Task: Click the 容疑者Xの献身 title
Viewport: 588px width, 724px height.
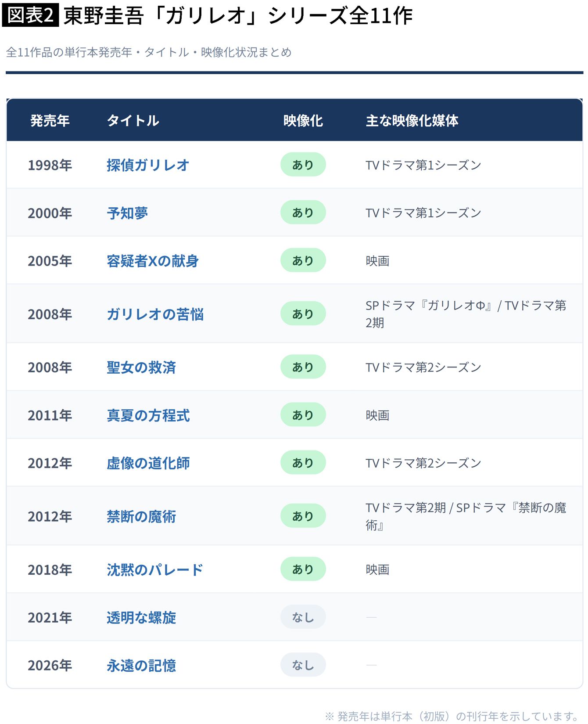Action: coord(153,261)
